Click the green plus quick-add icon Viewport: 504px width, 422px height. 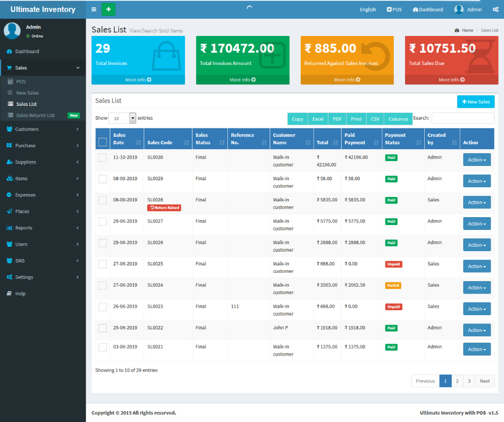108,9
